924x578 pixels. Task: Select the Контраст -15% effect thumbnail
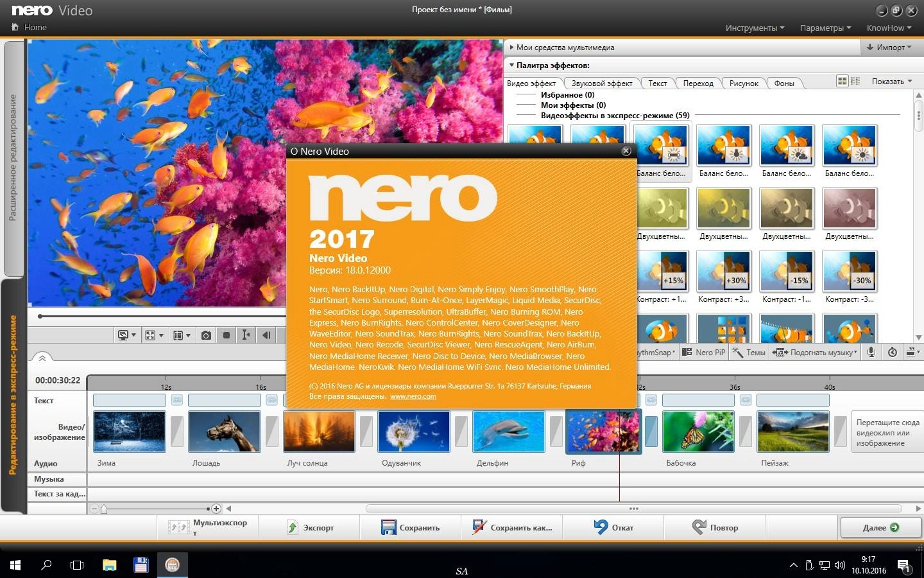click(x=787, y=270)
